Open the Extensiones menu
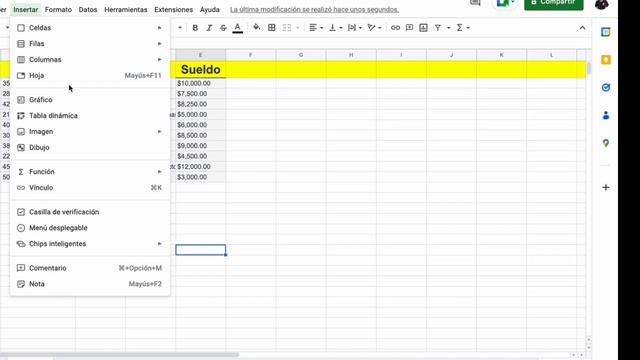The width and height of the screenshot is (640, 360). 173,9
